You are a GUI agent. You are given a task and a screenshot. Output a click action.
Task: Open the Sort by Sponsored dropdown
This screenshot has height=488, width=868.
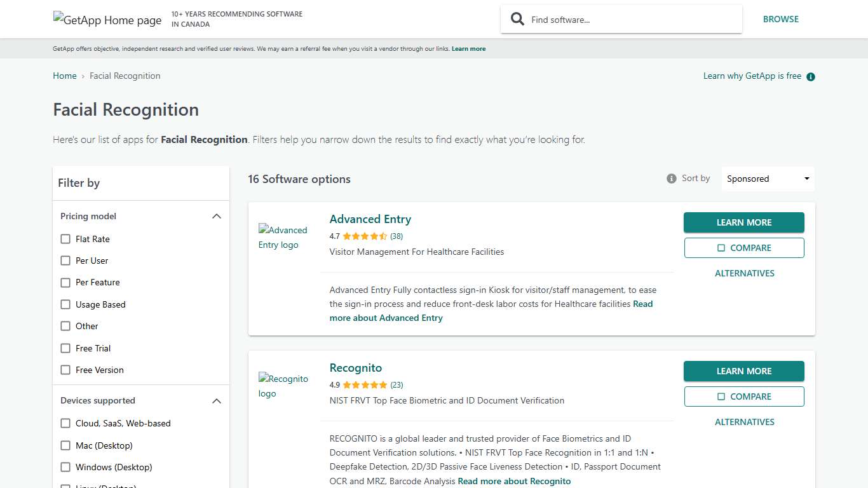767,179
